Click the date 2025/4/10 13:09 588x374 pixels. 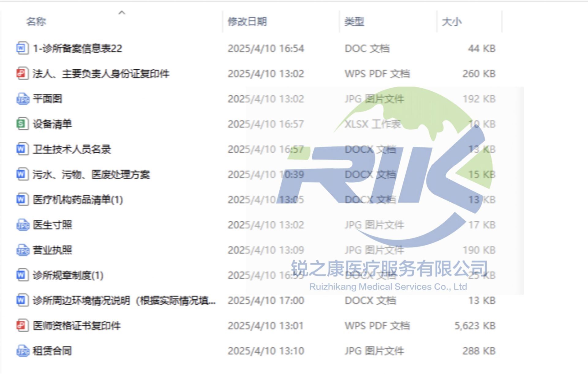tap(266, 250)
